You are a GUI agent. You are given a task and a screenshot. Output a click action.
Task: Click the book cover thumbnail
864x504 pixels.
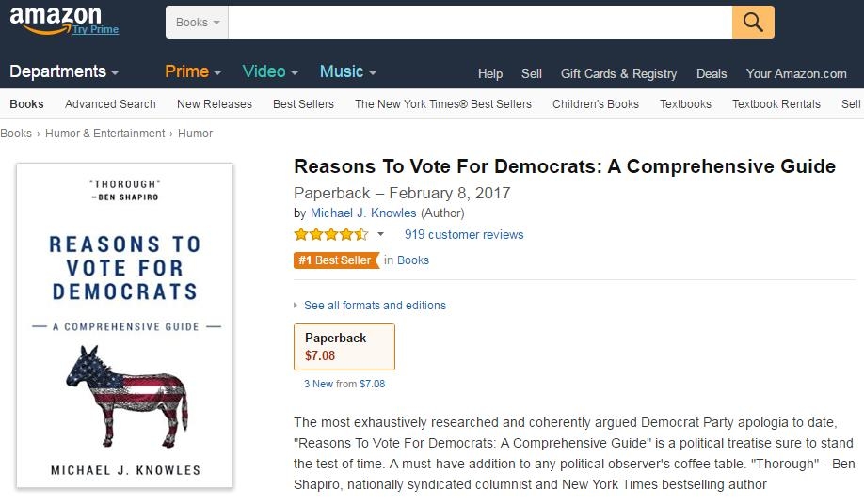(125, 324)
